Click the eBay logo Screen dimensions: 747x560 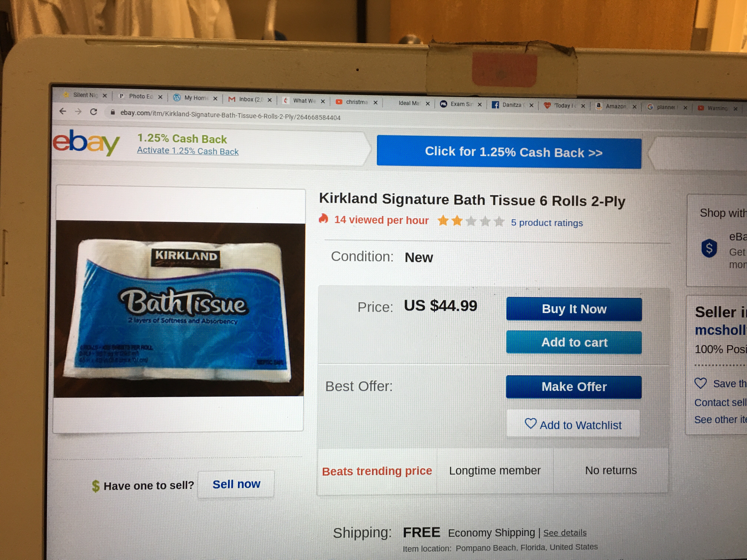86,143
